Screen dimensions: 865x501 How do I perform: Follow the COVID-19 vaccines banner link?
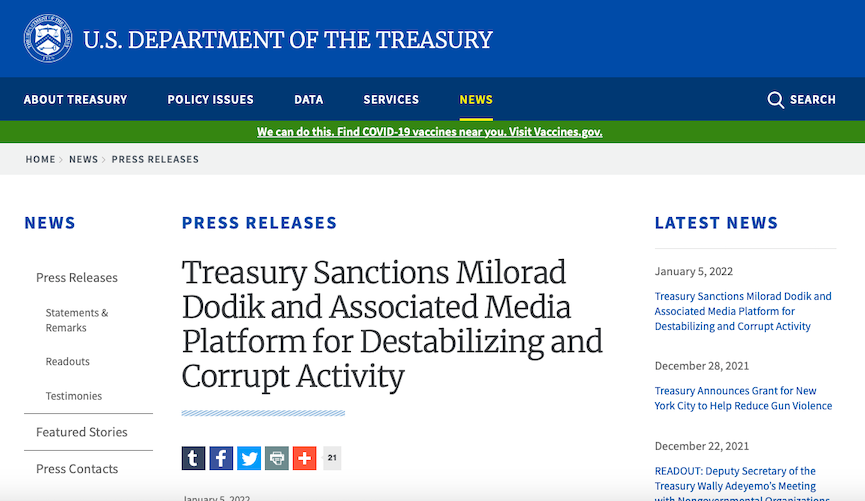coord(430,132)
